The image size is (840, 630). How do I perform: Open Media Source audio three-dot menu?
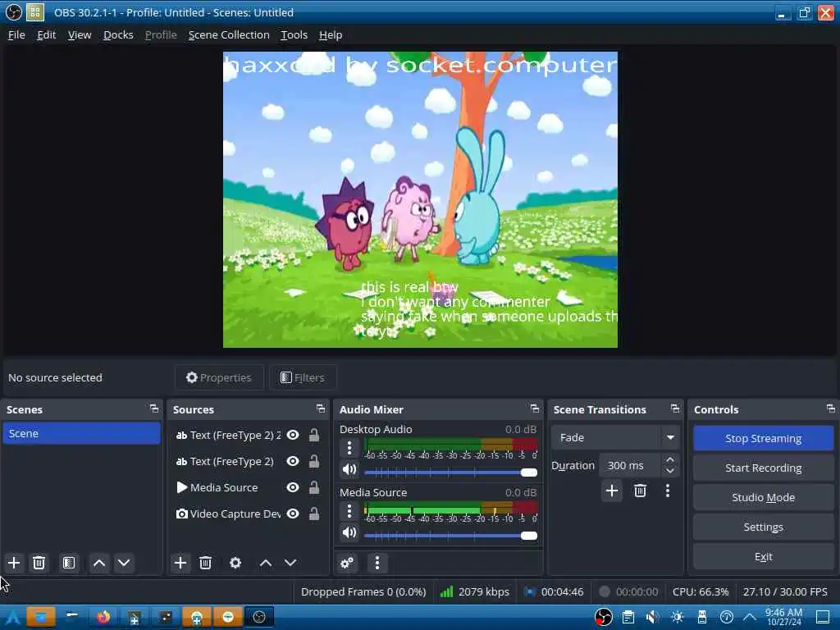tap(349, 510)
